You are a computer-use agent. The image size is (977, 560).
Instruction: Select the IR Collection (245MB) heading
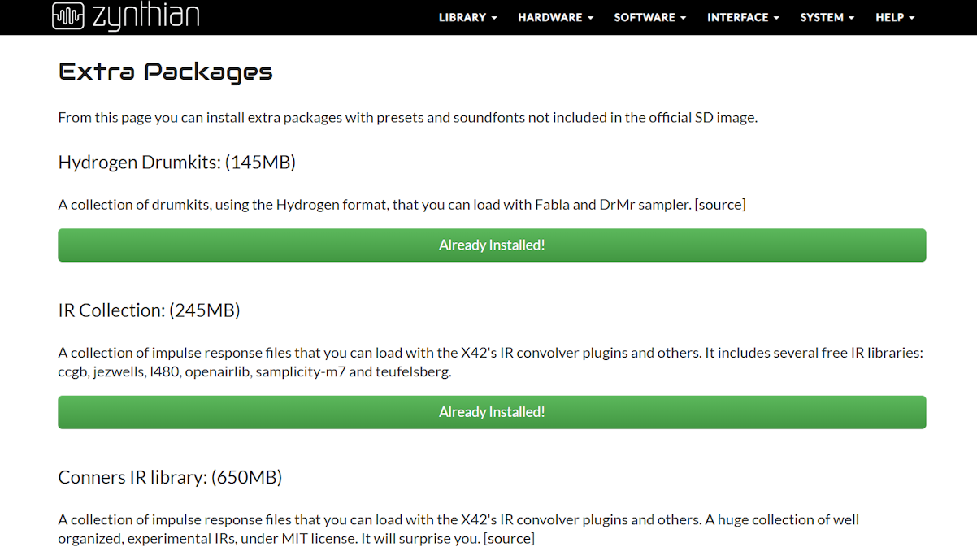(x=149, y=310)
